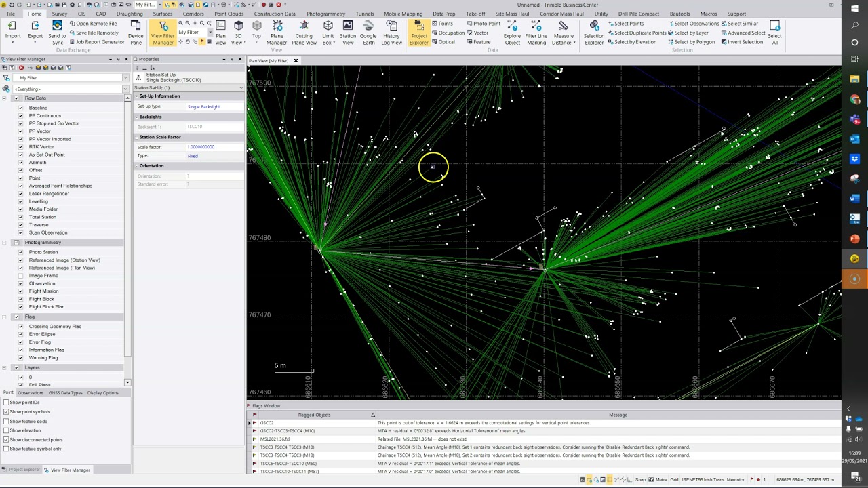Click Advanced Select
The height and width of the screenshot is (488, 868).
pyautogui.click(x=743, y=33)
